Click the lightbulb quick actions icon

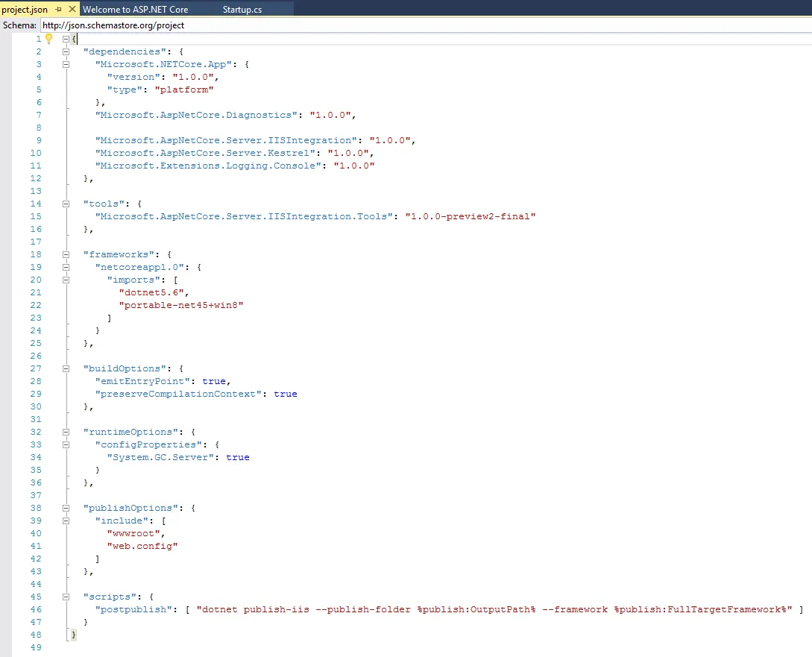tap(48, 38)
